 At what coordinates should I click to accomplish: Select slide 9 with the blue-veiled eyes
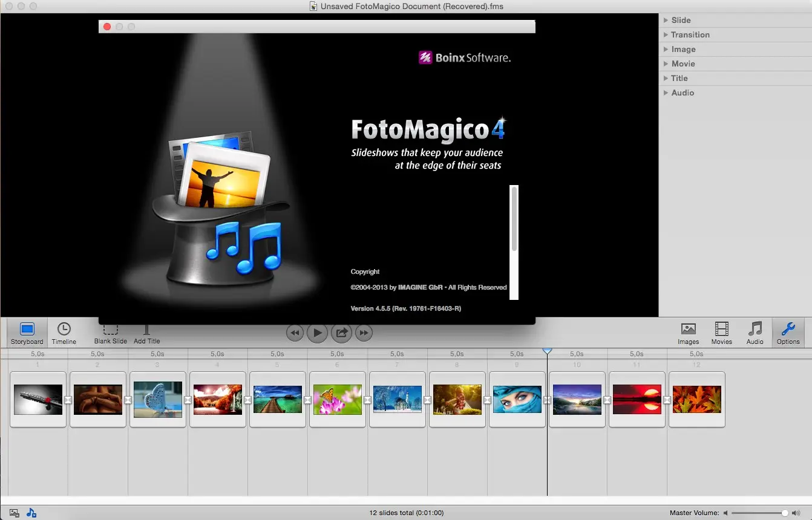[517, 400]
